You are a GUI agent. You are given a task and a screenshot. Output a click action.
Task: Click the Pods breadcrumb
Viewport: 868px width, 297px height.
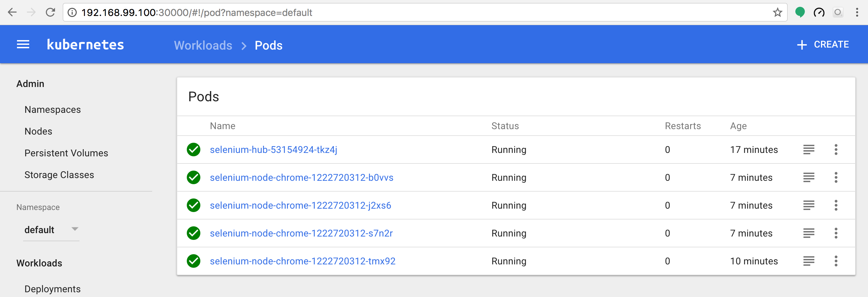(x=269, y=45)
